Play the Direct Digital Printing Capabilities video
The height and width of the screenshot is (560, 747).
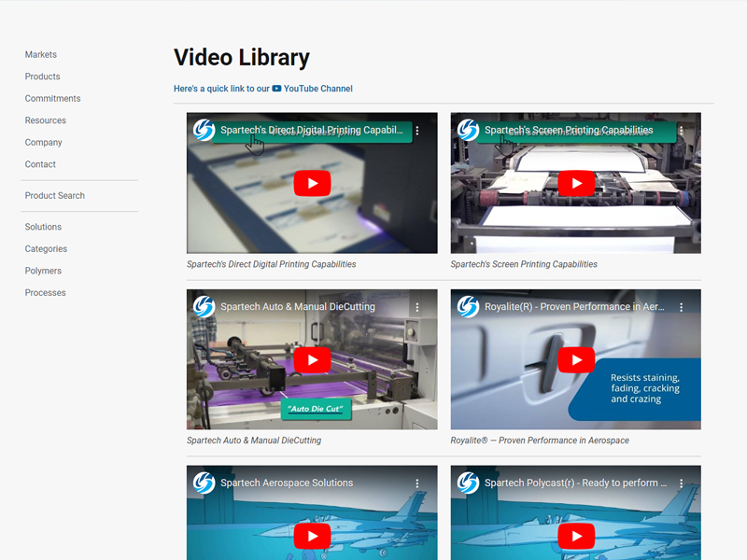click(312, 183)
